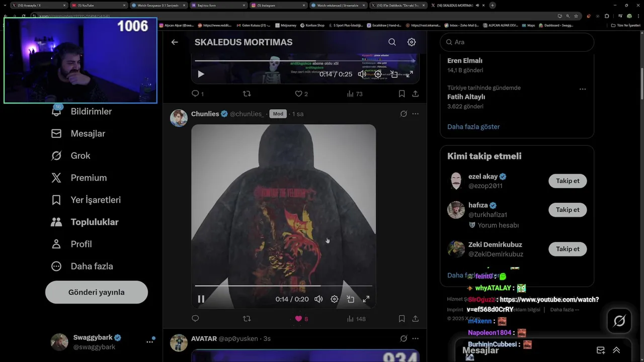View analytics of the post with 73 views
This screenshot has width=644, height=362.
(x=355, y=94)
